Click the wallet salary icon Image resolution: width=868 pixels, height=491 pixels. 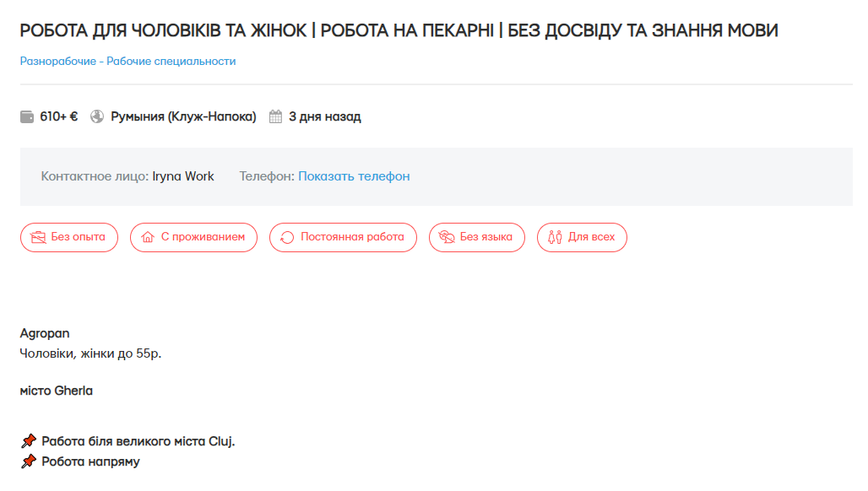(x=27, y=117)
